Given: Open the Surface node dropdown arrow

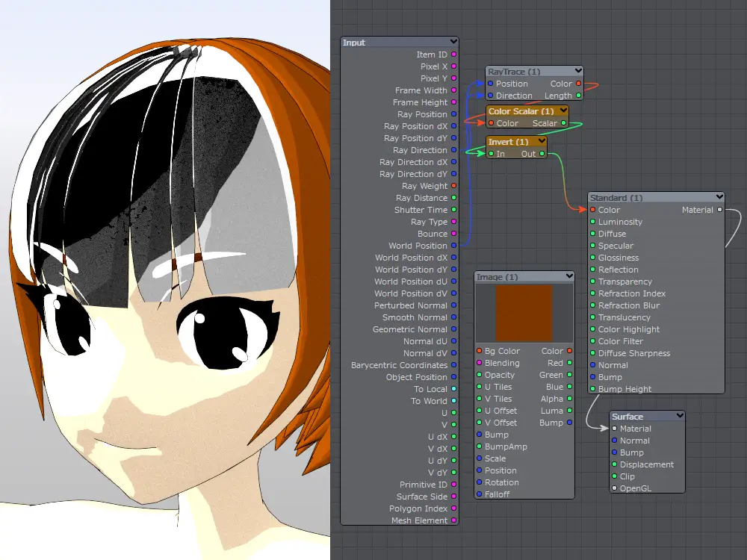Looking at the screenshot, I should pos(679,417).
